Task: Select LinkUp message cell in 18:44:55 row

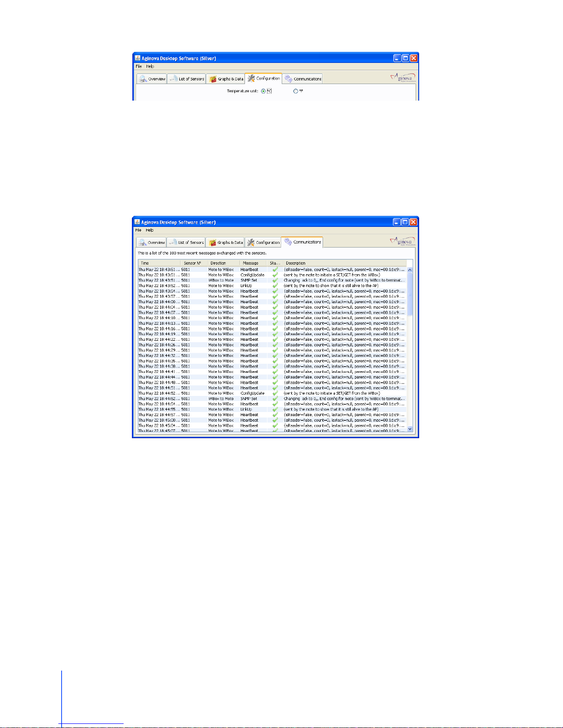Action: coord(254,409)
